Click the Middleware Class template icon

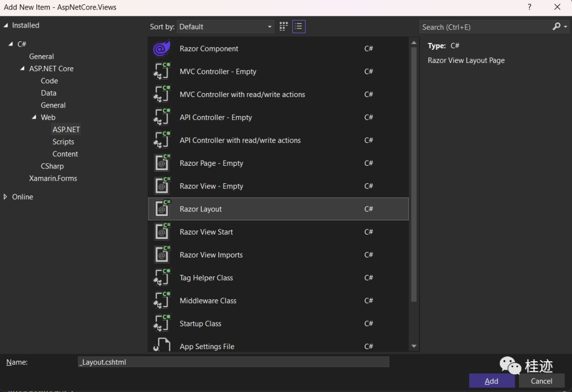pyautogui.click(x=162, y=300)
